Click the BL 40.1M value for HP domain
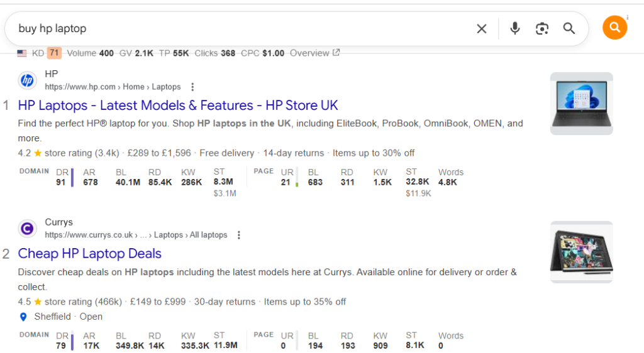 128,182
